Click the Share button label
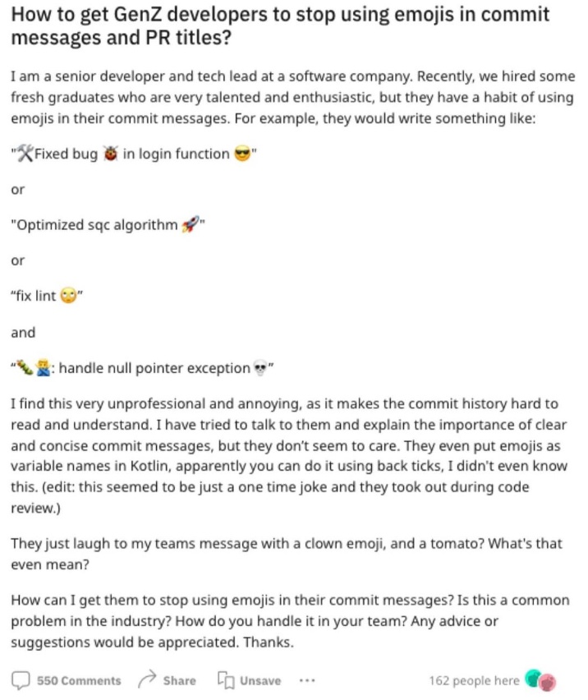 point(179,680)
